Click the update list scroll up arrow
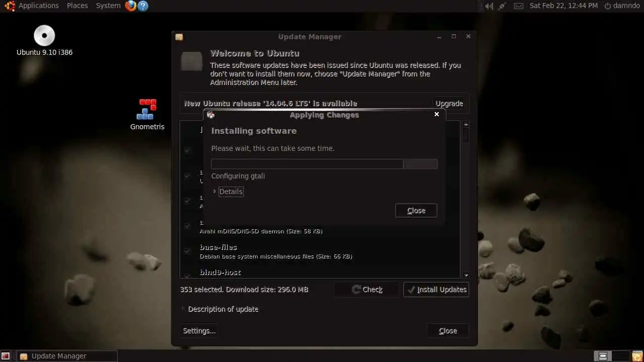Screen dimensions: 644x362 pyautogui.click(x=466, y=124)
